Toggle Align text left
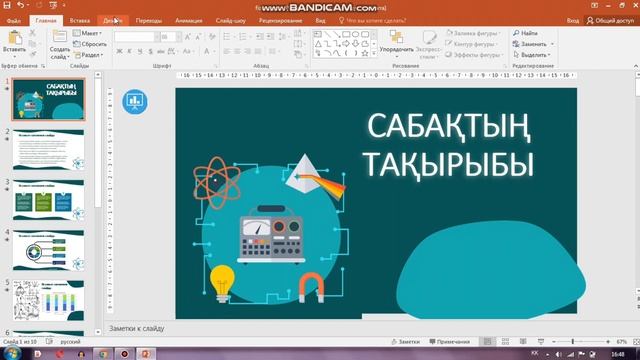 tap(227, 51)
